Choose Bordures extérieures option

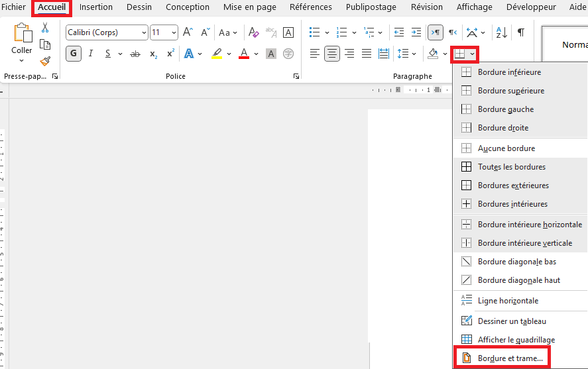coord(520,185)
